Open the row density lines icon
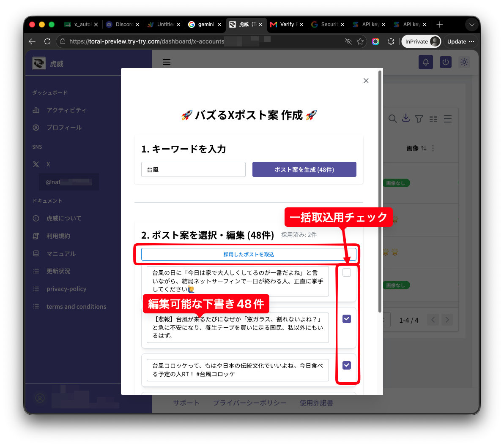 tap(448, 119)
